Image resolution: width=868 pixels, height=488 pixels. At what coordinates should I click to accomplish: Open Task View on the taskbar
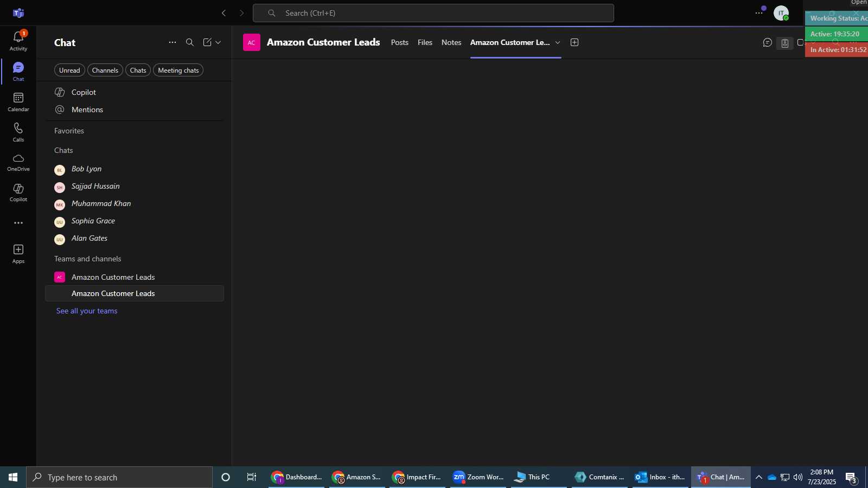click(252, 477)
